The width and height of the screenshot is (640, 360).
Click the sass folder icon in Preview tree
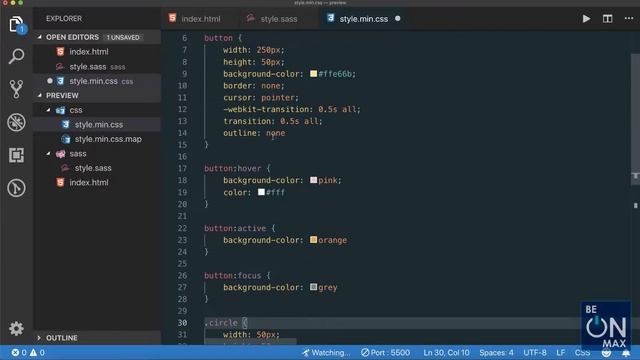click(60, 153)
